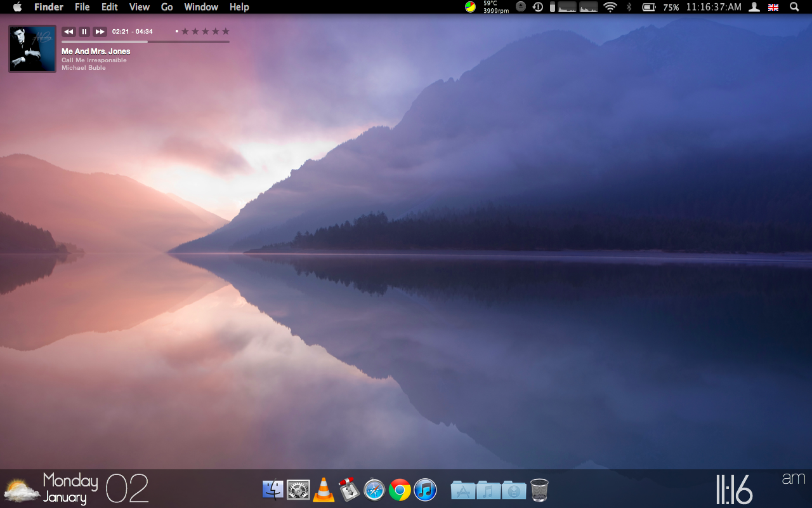Open Transmission app in the dock
The width and height of the screenshot is (812, 508).
point(348,490)
